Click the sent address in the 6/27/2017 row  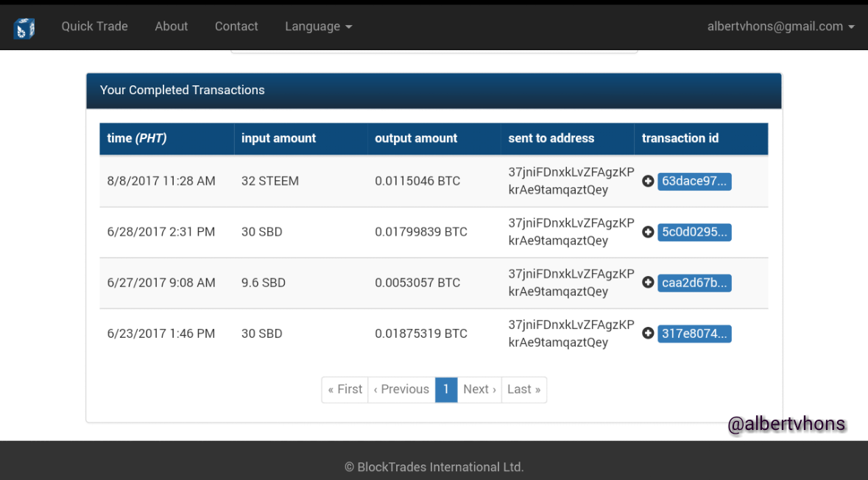point(571,283)
